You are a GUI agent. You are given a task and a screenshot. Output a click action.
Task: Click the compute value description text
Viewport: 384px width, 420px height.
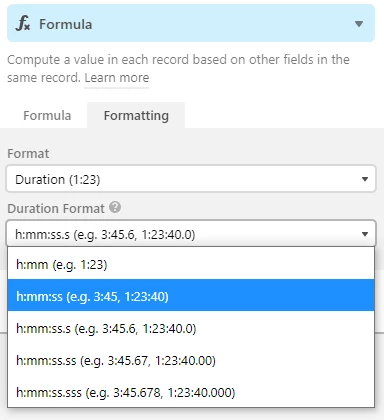[x=178, y=68]
